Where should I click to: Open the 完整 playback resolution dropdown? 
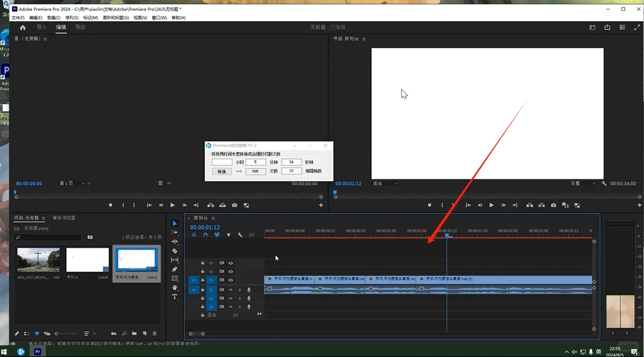click(583, 184)
